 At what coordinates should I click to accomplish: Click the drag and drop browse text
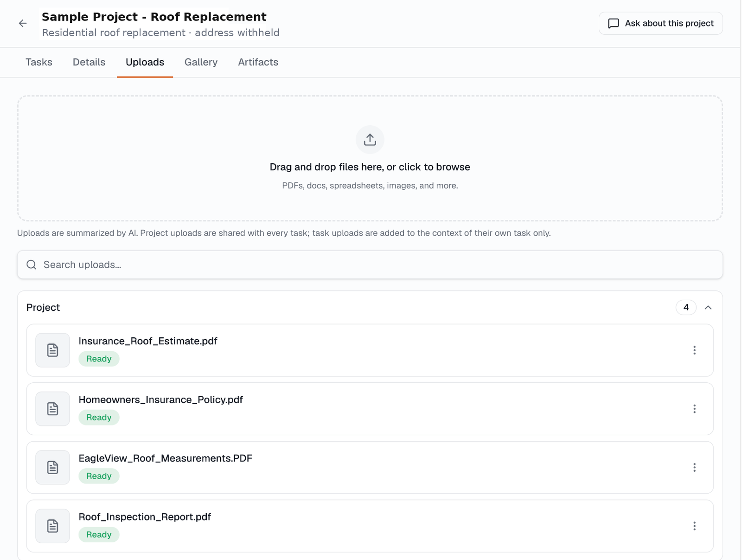point(370,167)
